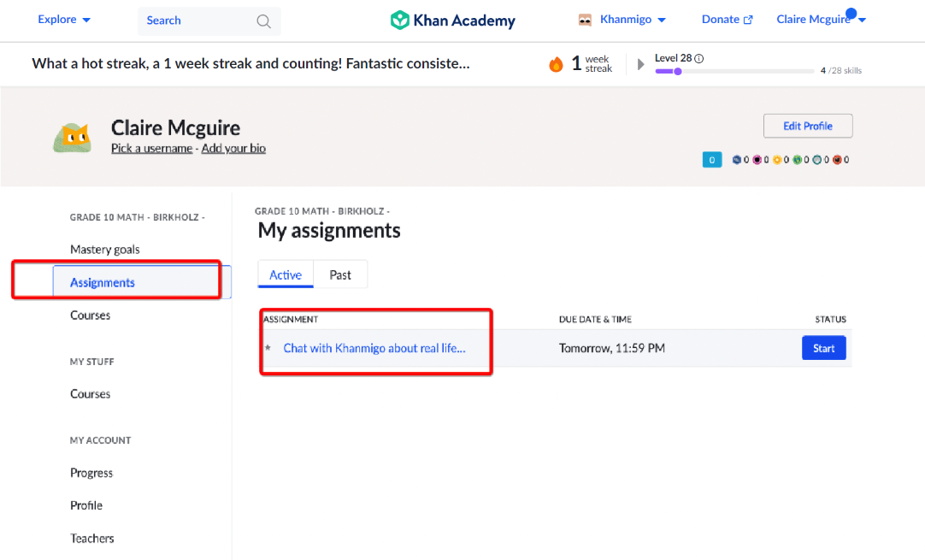
Task: Click the search magnifier icon
Action: click(263, 21)
